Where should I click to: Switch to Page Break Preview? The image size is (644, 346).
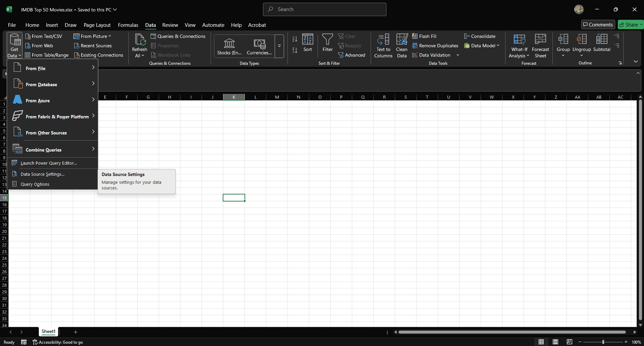point(570,342)
